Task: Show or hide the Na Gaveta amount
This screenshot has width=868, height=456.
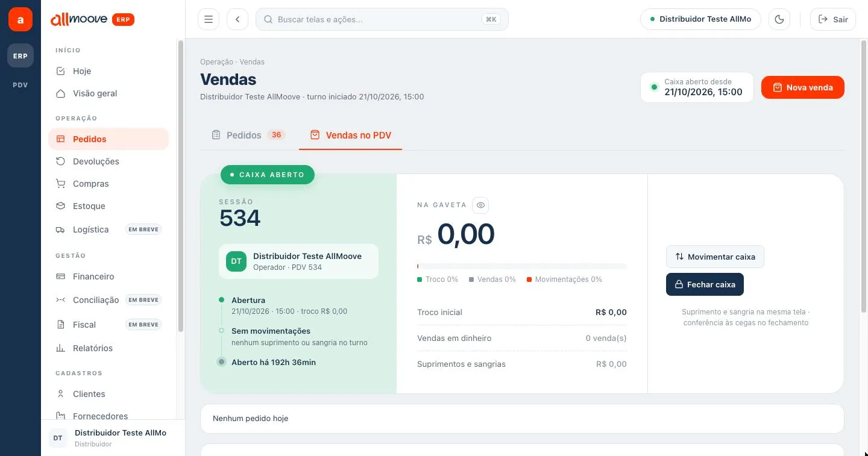Action: click(480, 205)
